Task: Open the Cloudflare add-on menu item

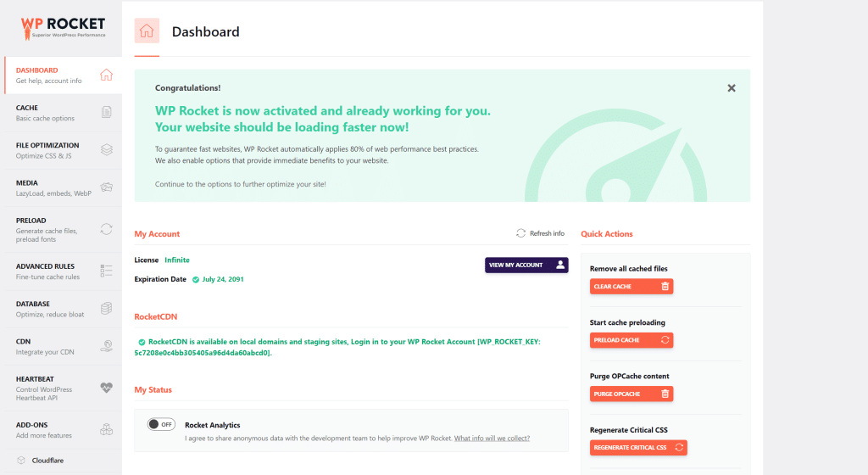Action: coord(47,461)
